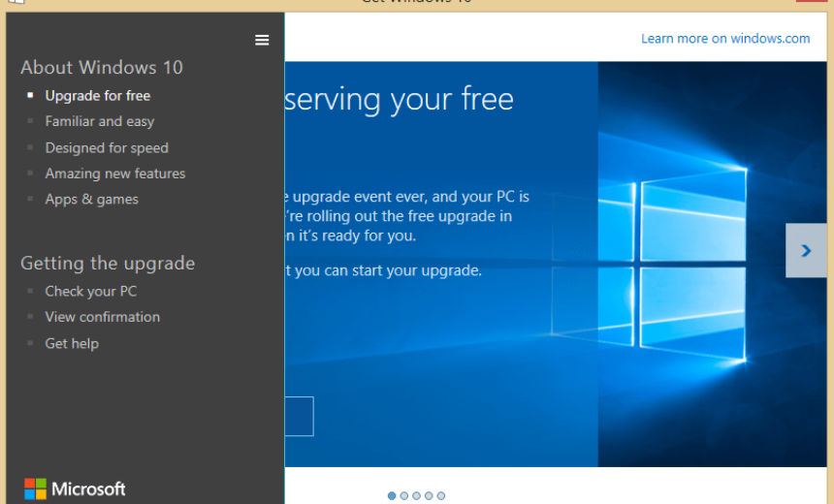The height and width of the screenshot is (504, 834).
Task: Advance slideshow with right arrow chevron
Action: [x=806, y=250]
